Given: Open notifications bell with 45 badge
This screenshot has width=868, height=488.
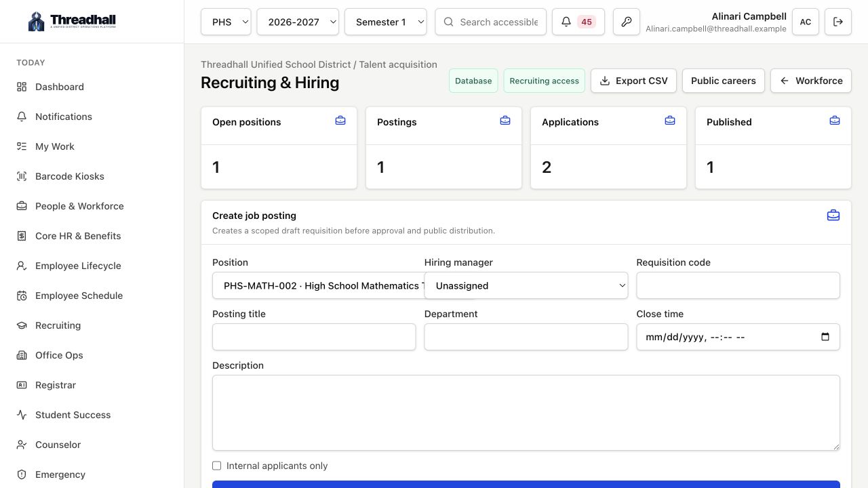Looking at the screenshot, I should pos(578,22).
